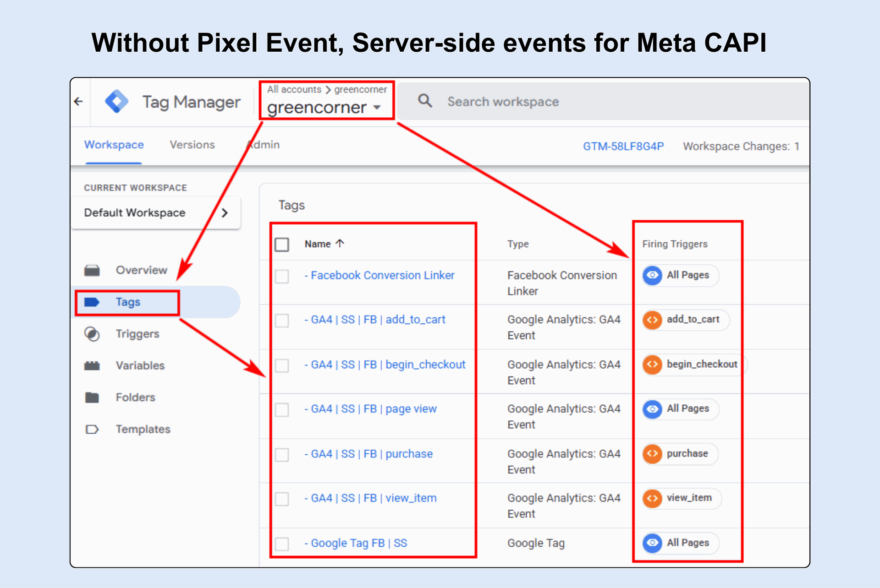Open Overview in the sidebar
The height and width of the screenshot is (588, 880).
tap(141, 270)
